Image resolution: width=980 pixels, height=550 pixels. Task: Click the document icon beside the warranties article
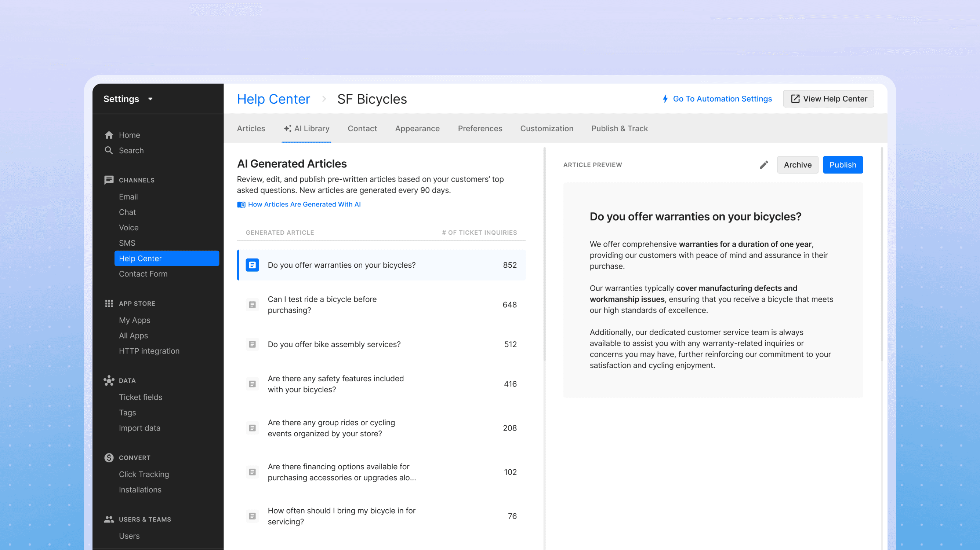click(x=252, y=265)
